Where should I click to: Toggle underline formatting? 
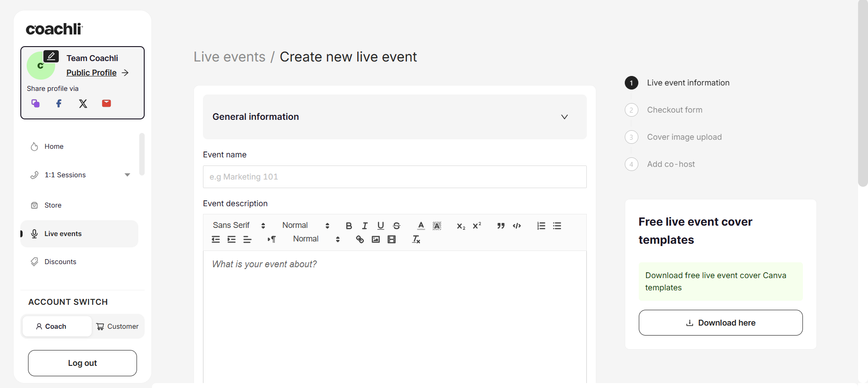[x=381, y=226]
